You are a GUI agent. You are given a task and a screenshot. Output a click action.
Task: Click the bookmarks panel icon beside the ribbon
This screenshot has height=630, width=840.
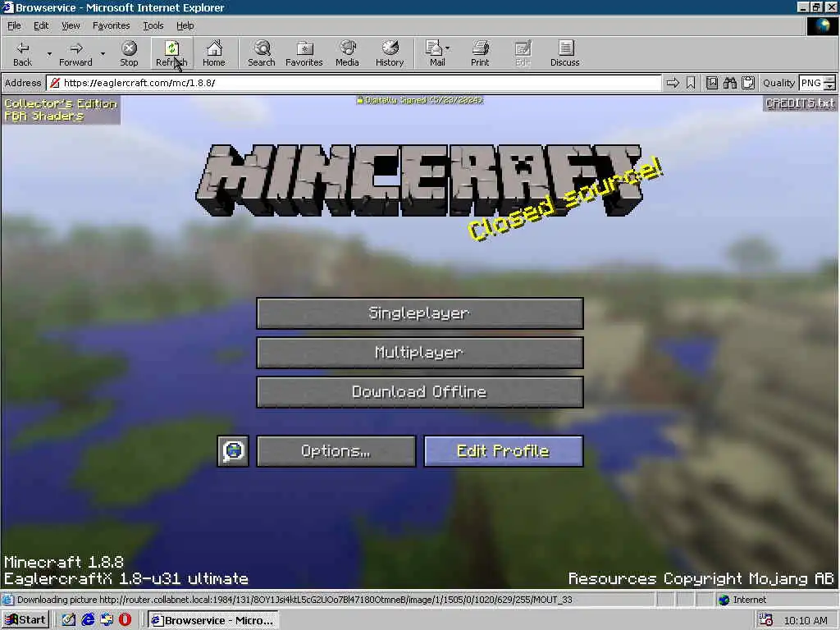(x=712, y=83)
